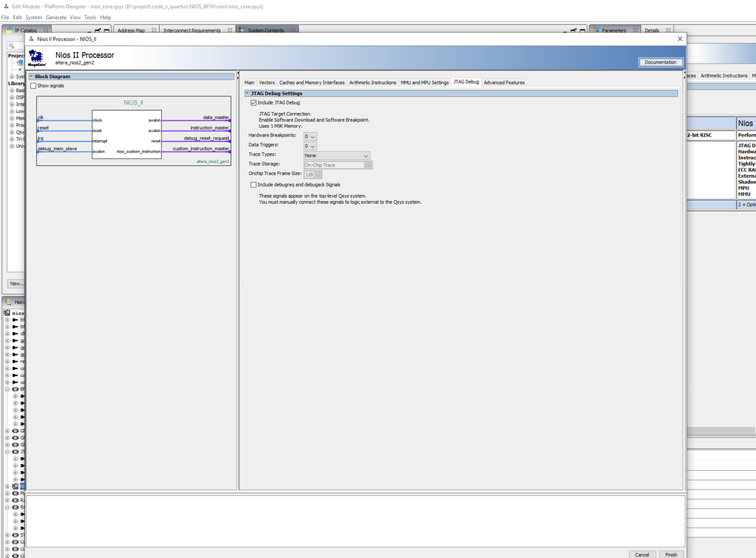This screenshot has width=756, height=558.
Task: Close the Details tab with its X
Action: click(668, 30)
